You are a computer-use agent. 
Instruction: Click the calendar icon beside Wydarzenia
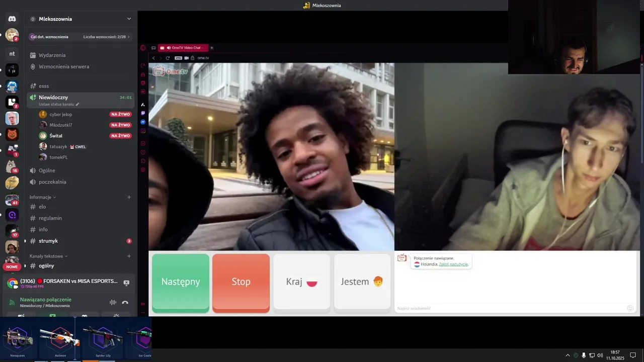point(33,55)
